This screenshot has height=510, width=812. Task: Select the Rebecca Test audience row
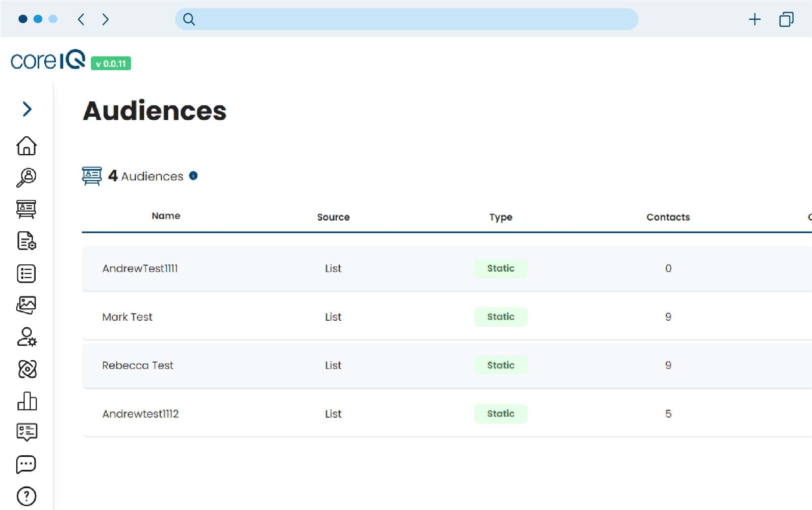click(137, 365)
